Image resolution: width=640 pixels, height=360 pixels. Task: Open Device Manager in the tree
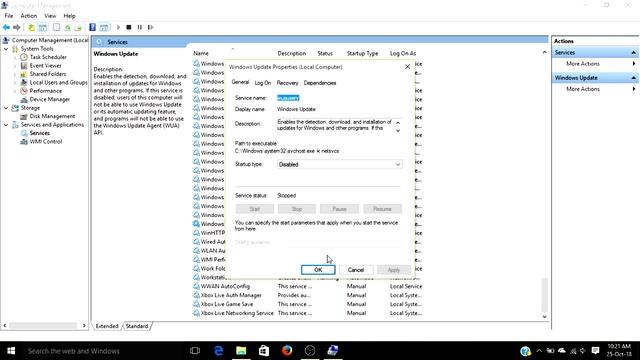click(x=49, y=99)
